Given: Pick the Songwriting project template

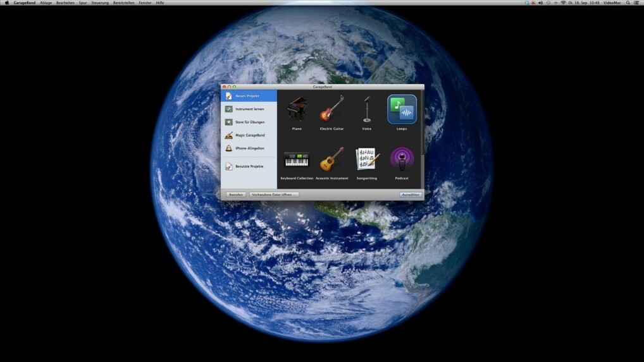Looking at the screenshot, I should coord(366,159).
